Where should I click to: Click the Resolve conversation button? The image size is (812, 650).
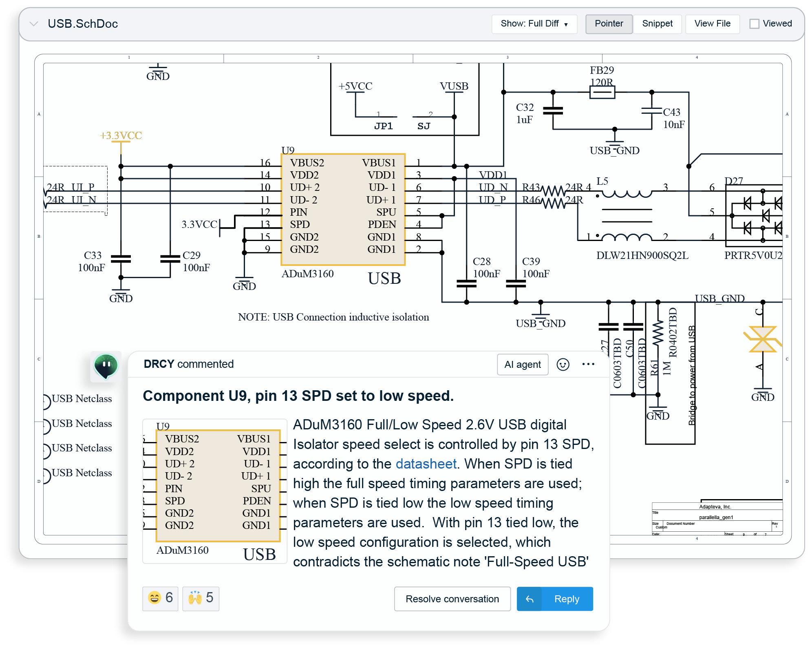(452, 599)
